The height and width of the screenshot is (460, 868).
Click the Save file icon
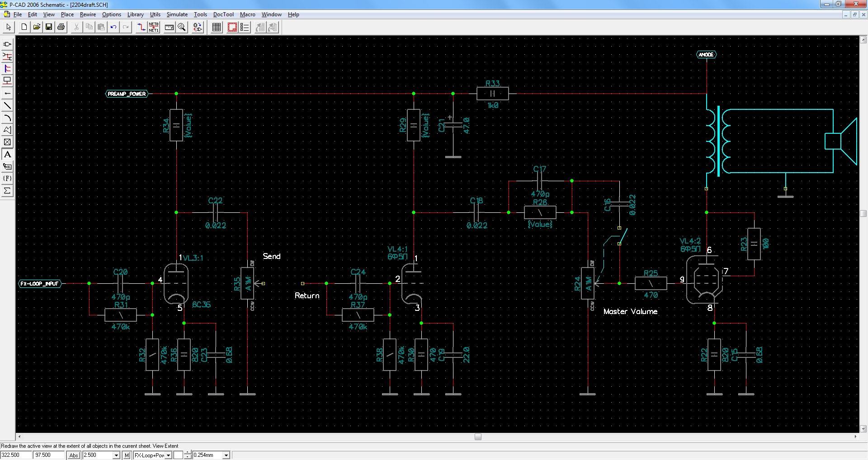[49, 27]
